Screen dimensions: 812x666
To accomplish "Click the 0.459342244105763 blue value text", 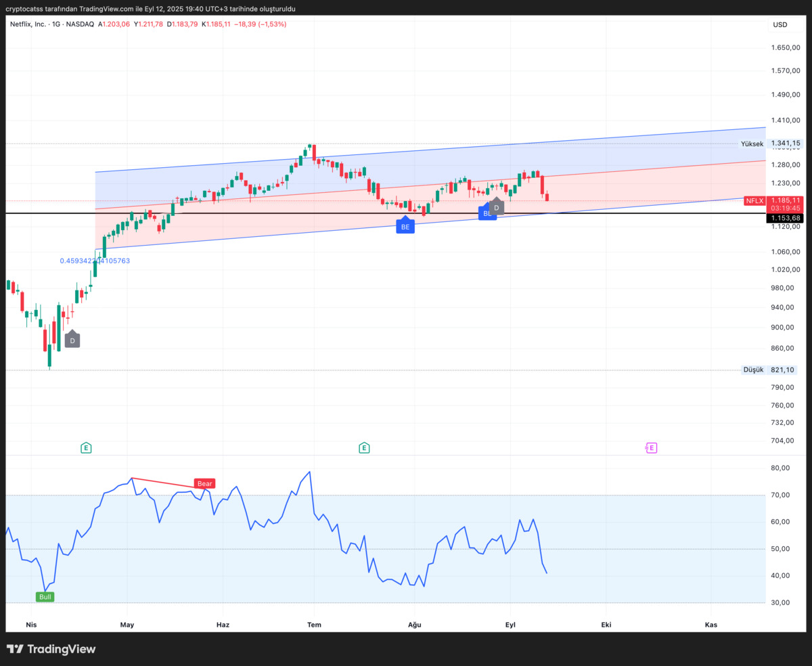I will pyautogui.click(x=95, y=261).
